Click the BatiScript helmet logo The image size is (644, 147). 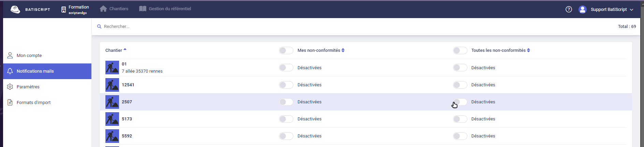coord(15,9)
